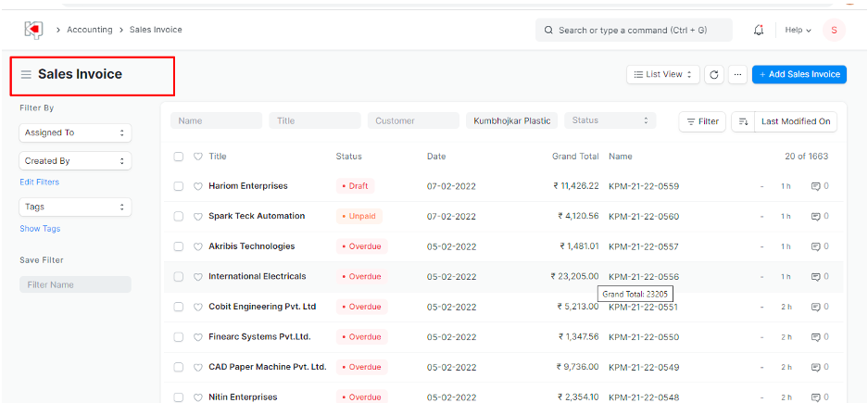868x403 pixels.
Task: Expand the Assigned To dropdown
Action: [75, 132]
